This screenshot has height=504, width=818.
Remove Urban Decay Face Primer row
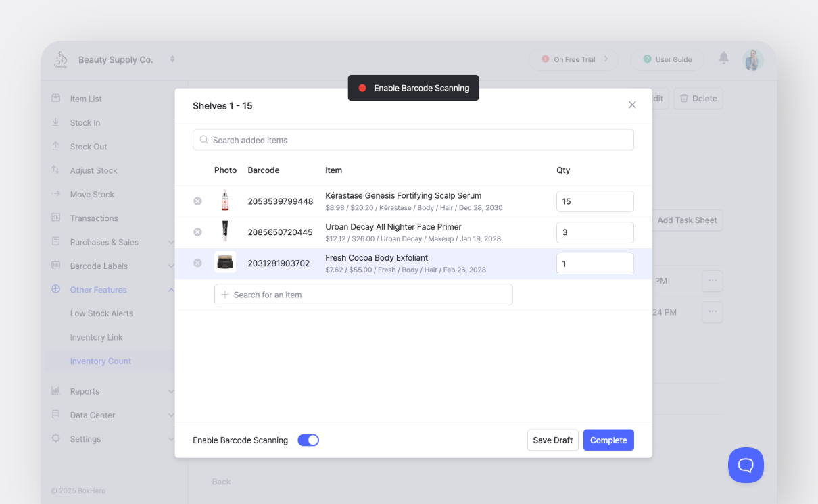(197, 232)
